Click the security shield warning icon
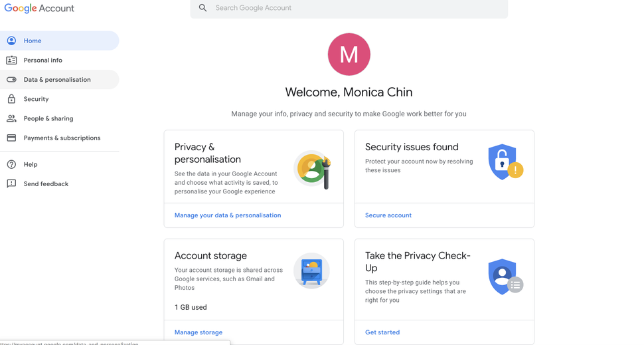The width and height of the screenshot is (644, 345). coord(506,162)
